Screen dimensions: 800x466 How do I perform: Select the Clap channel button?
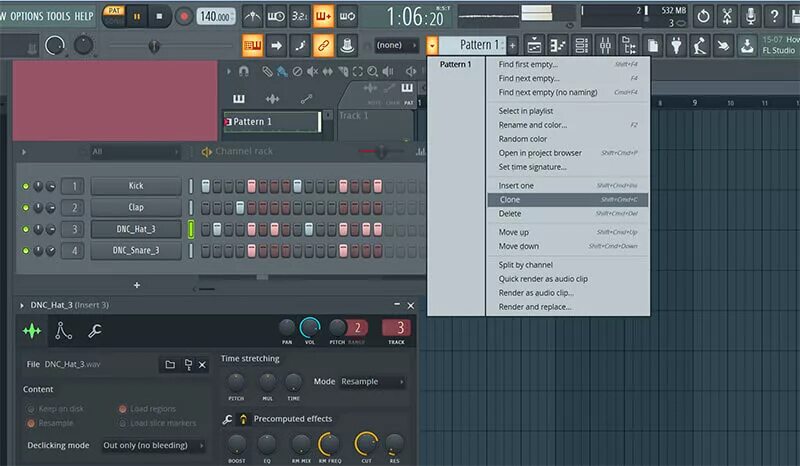click(136, 207)
